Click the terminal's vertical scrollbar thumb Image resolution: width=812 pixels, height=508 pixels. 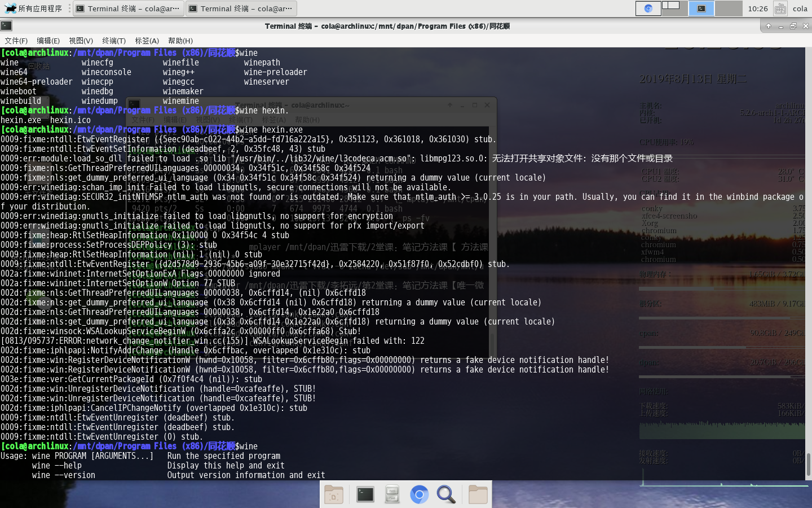coord(808,465)
